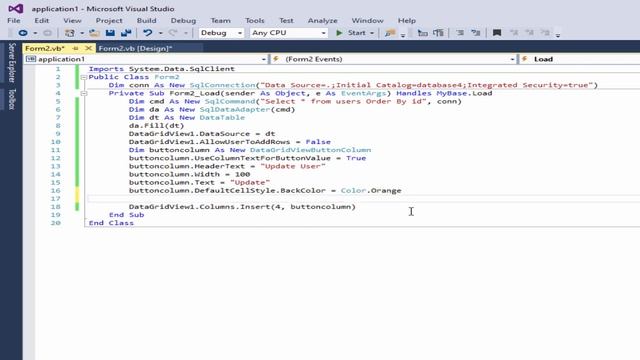Viewport: 640px width, 360px height.
Task: Open the Navigate Backward dropdown arrow
Action: coord(35,33)
